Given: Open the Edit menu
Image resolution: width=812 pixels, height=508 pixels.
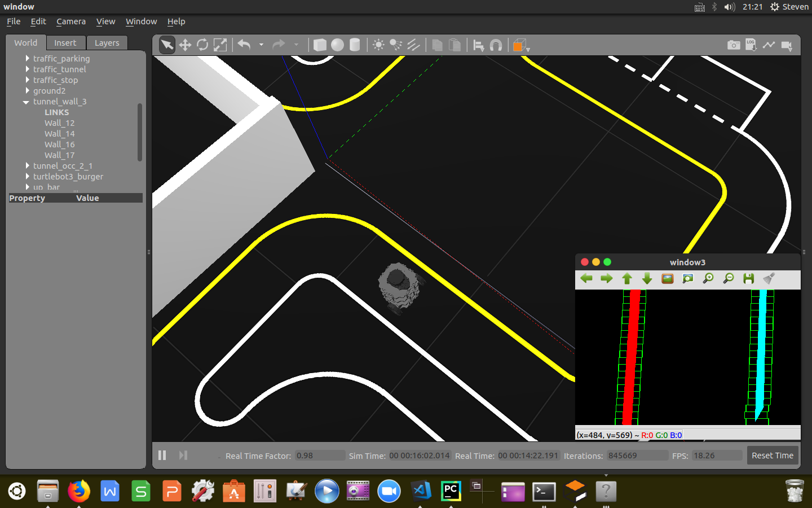Looking at the screenshot, I should 38,21.
